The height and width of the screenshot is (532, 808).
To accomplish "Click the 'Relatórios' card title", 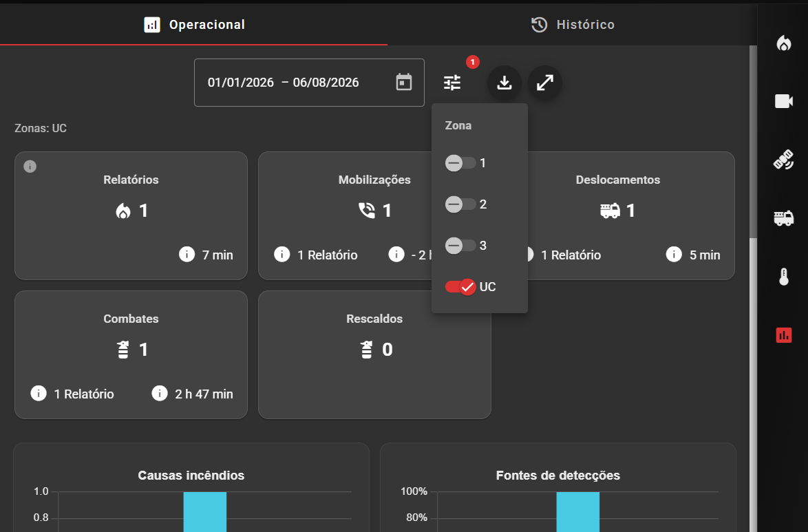I will (x=131, y=180).
